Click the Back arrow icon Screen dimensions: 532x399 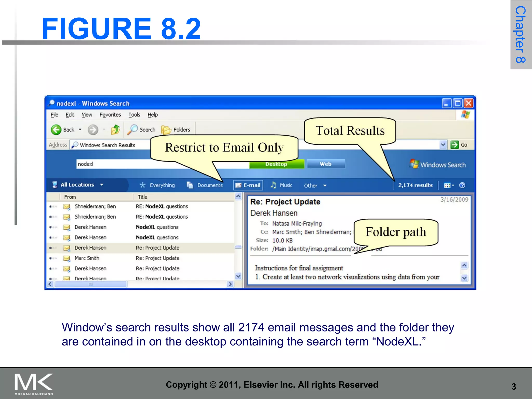click(x=56, y=130)
